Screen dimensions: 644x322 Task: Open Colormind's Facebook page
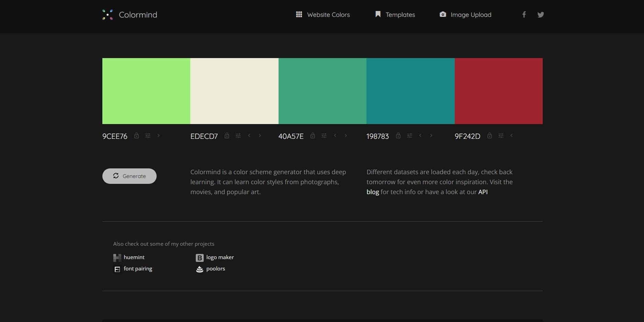tap(524, 14)
